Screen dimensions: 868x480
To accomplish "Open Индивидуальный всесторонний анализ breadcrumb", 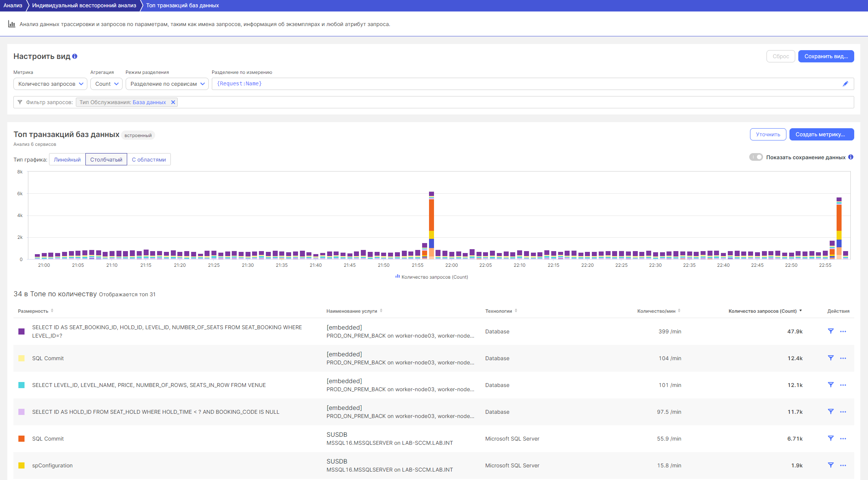I will 84,5.
